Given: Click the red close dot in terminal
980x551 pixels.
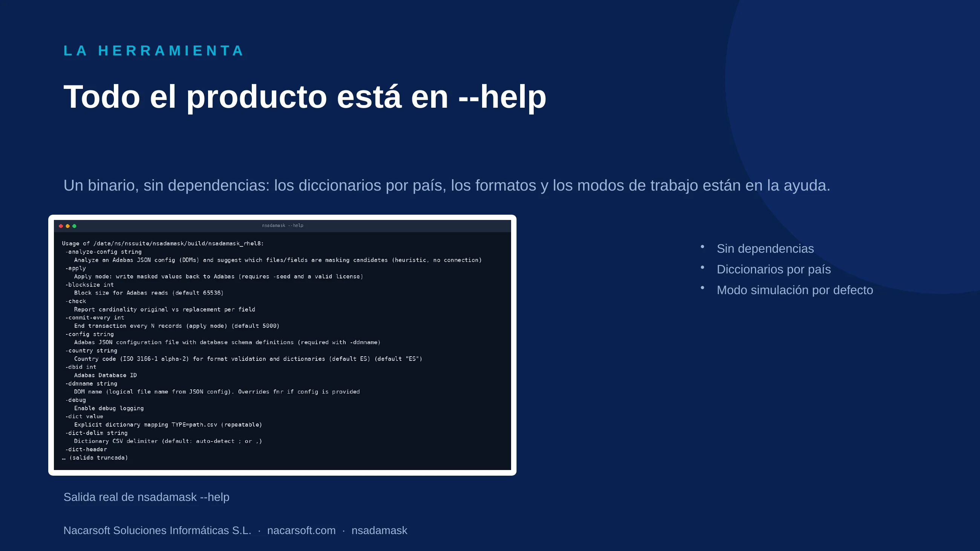Looking at the screenshot, I should 61,226.
